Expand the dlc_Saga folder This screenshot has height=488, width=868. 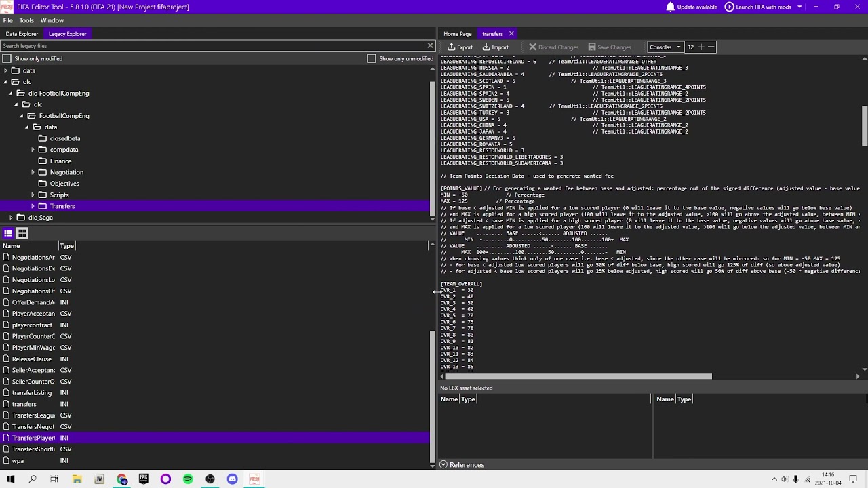tap(11, 218)
